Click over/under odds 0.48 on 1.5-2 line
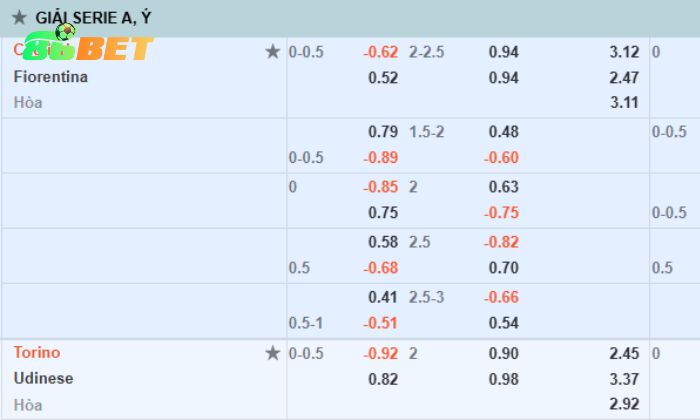The image size is (700, 420). 503,132
